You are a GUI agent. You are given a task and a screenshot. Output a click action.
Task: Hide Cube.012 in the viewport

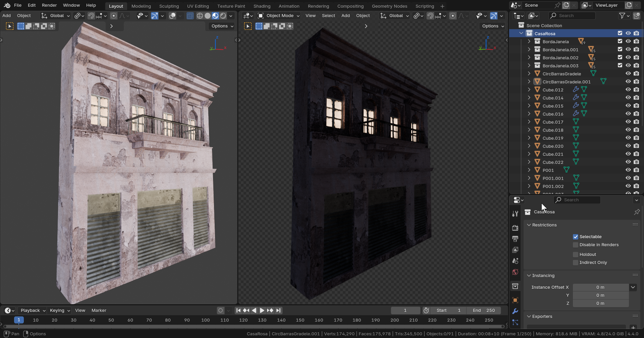point(628,90)
